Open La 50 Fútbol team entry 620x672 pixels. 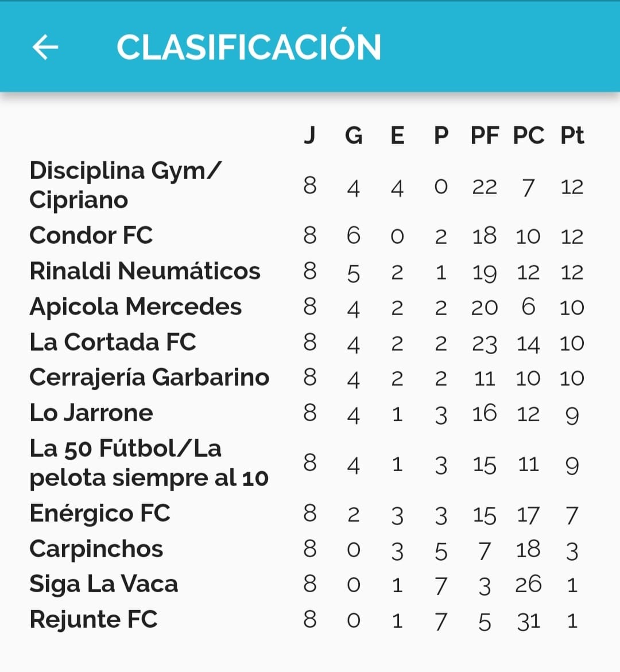[x=149, y=463]
